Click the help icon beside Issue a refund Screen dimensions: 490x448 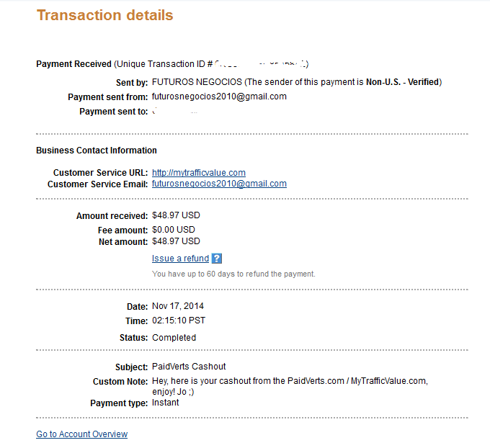pos(217,259)
